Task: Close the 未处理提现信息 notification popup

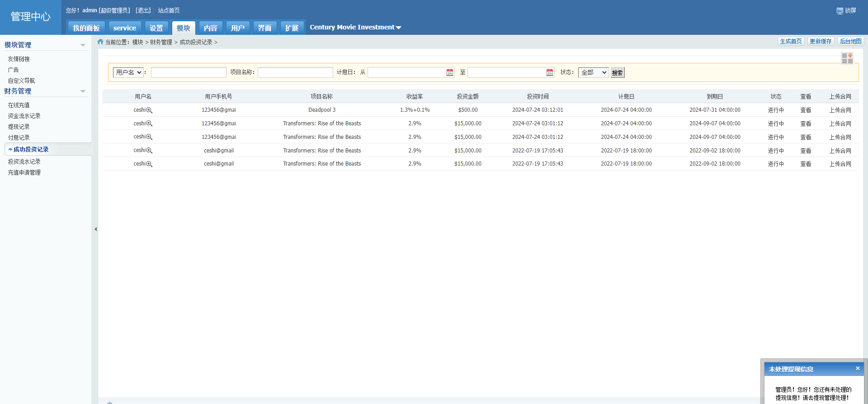Action: click(x=857, y=368)
